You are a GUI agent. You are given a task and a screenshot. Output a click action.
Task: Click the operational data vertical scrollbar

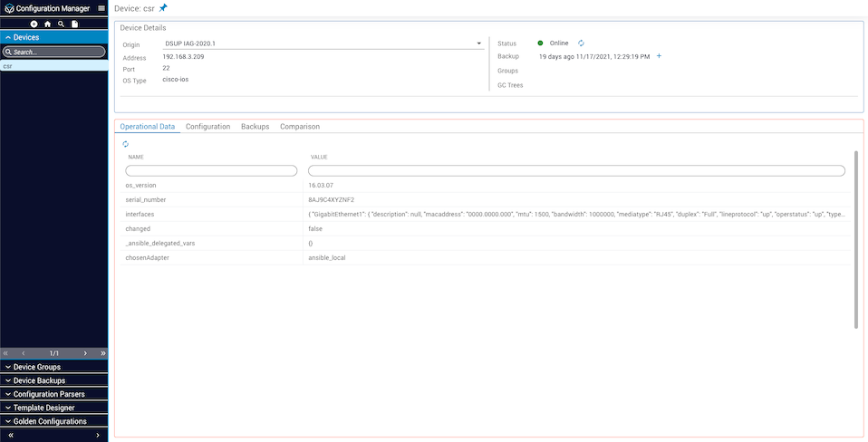click(856, 240)
